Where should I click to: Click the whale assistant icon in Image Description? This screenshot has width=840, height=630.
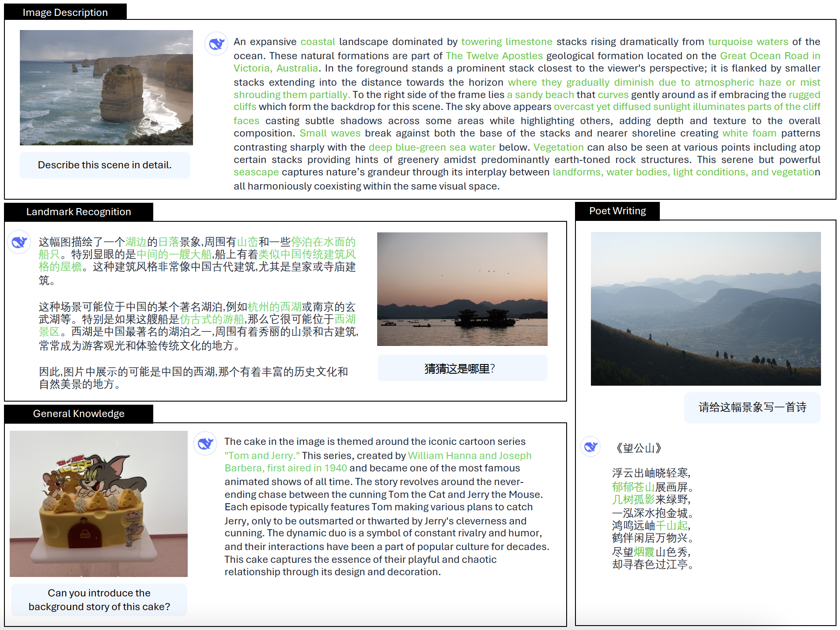tap(216, 43)
